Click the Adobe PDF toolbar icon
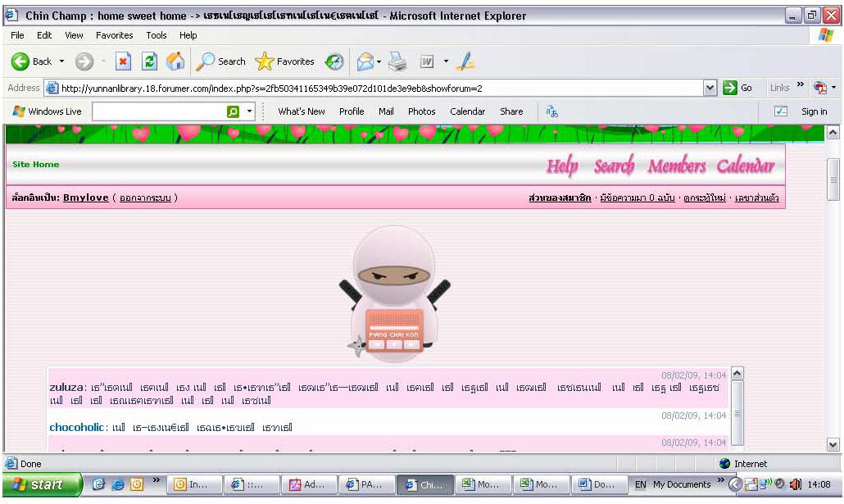 pos(820,88)
